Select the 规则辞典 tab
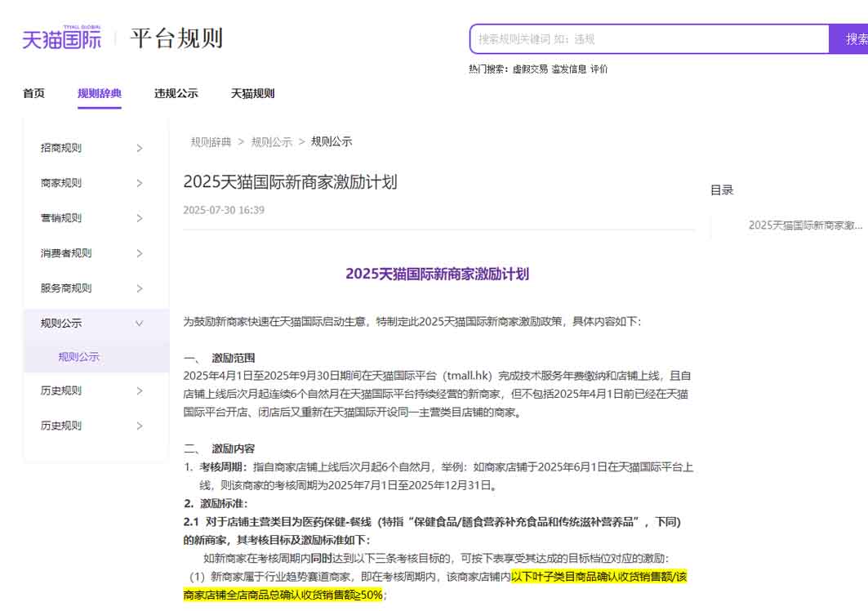 [100, 94]
